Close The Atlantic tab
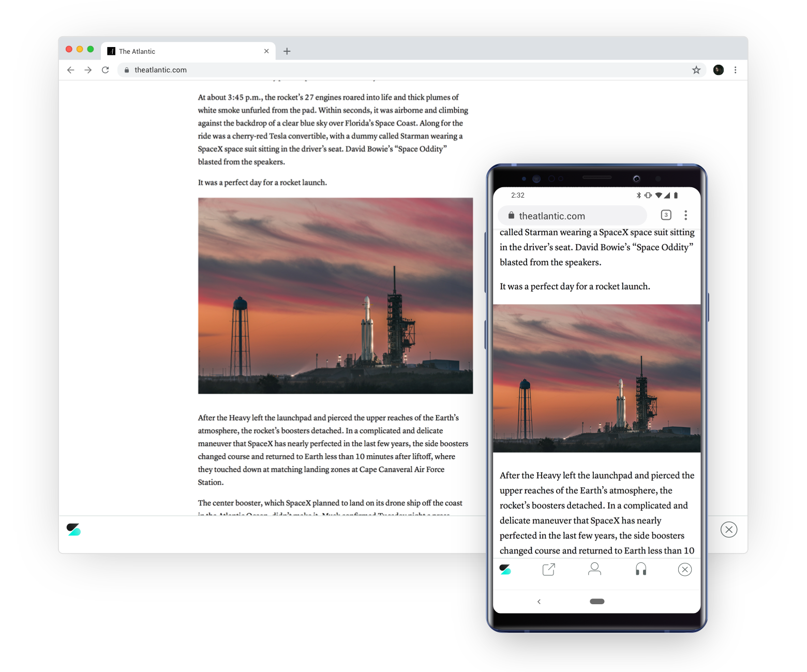807x672 pixels. click(x=266, y=51)
